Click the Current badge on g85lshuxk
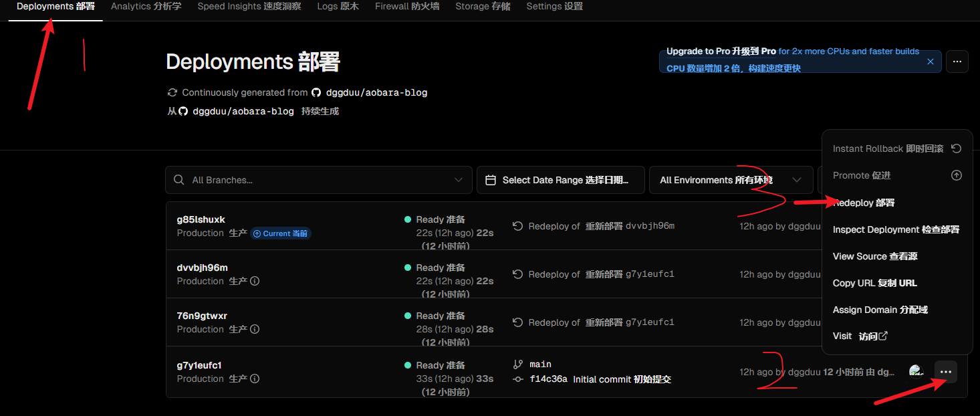Viewport: 980px width, 416px height. point(281,233)
